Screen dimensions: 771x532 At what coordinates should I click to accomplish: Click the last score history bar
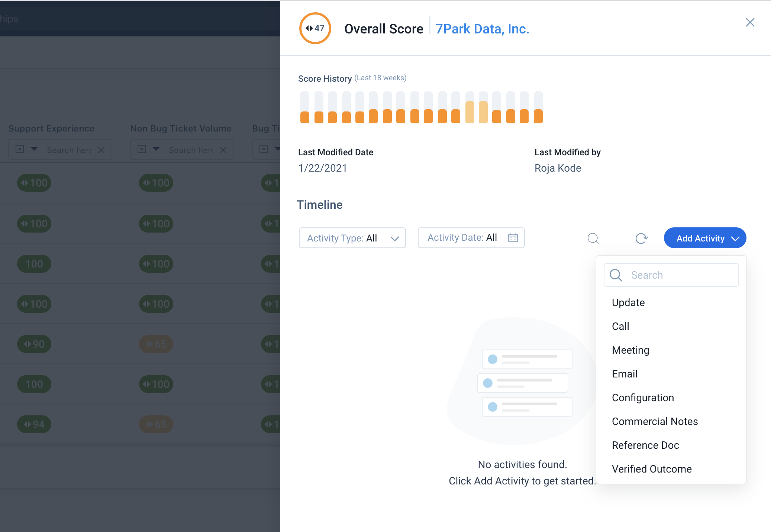coord(538,107)
